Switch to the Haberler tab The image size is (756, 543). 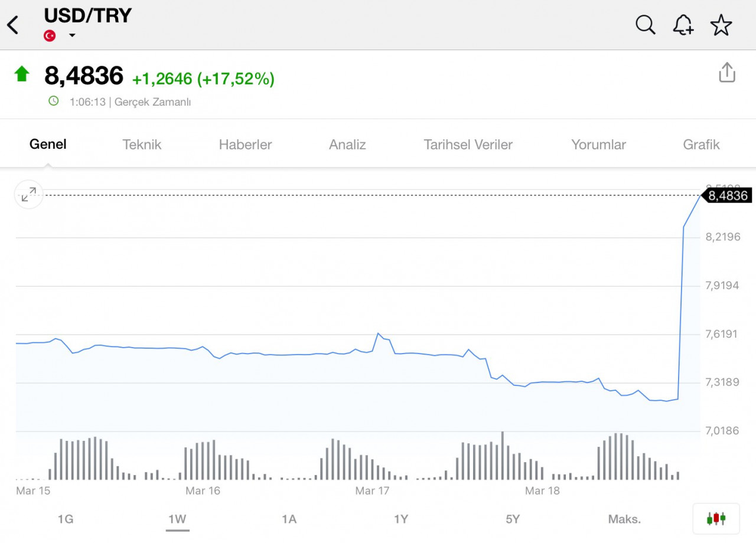245,145
